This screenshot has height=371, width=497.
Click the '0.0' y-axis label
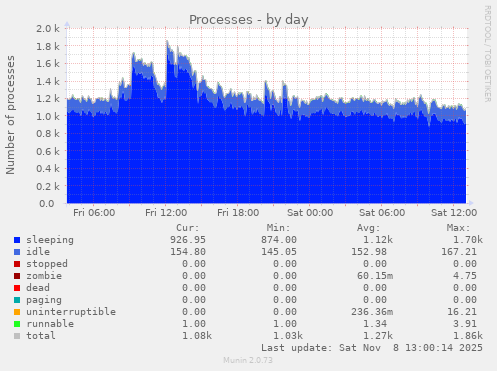47,203
